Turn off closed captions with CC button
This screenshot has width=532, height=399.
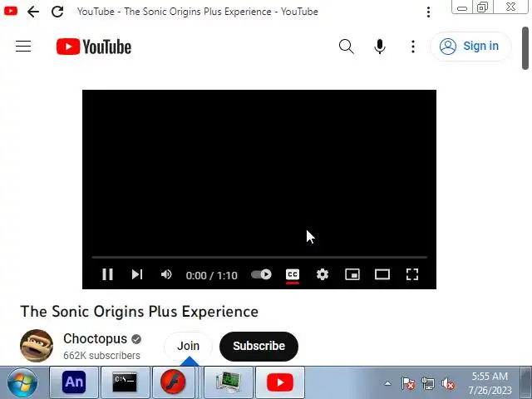point(293,274)
